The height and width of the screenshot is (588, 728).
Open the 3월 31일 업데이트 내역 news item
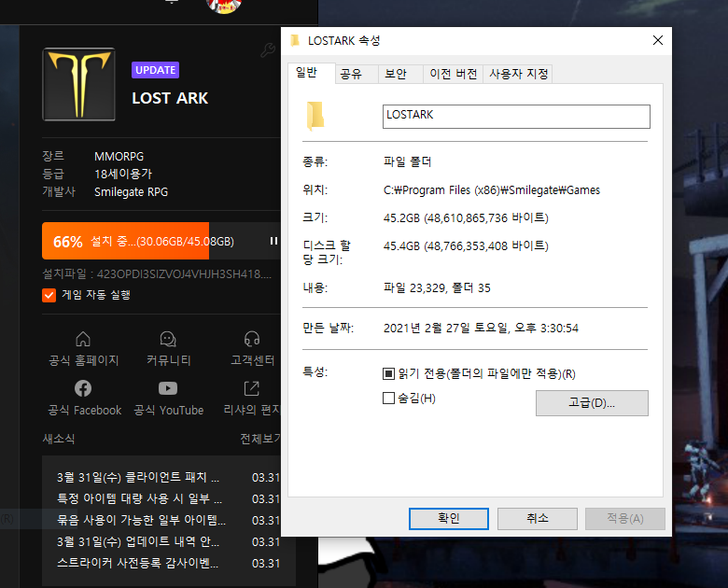click(x=138, y=541)
